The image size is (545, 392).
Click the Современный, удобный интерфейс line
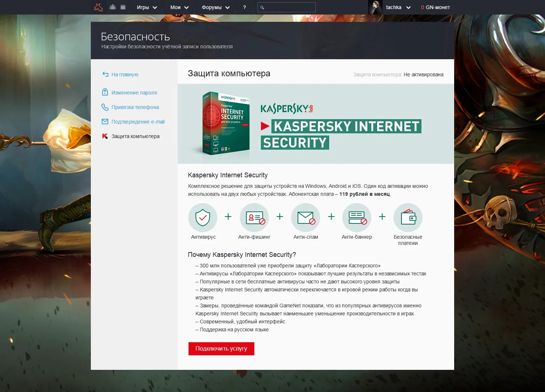(240, 322)
